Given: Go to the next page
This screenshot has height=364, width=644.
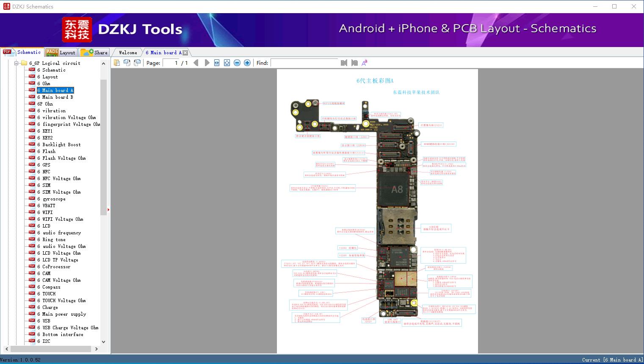Looking at the screenshot, I should (x=207, y=63).
